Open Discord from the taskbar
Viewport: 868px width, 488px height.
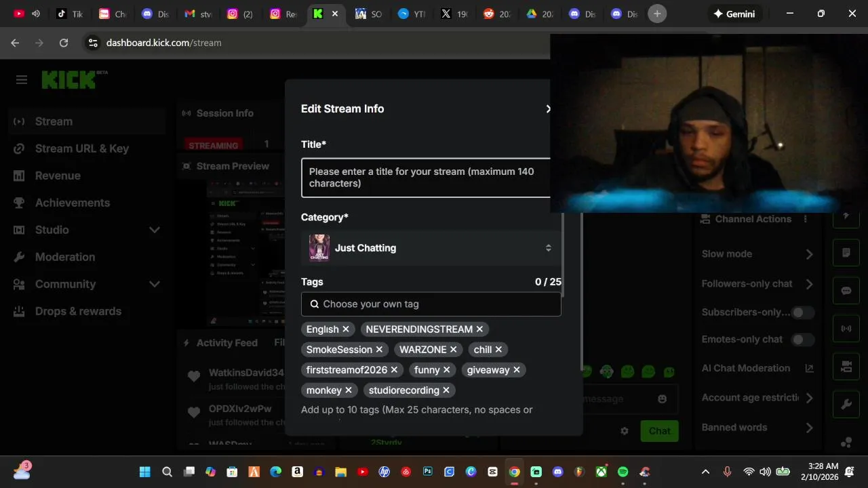558,472
